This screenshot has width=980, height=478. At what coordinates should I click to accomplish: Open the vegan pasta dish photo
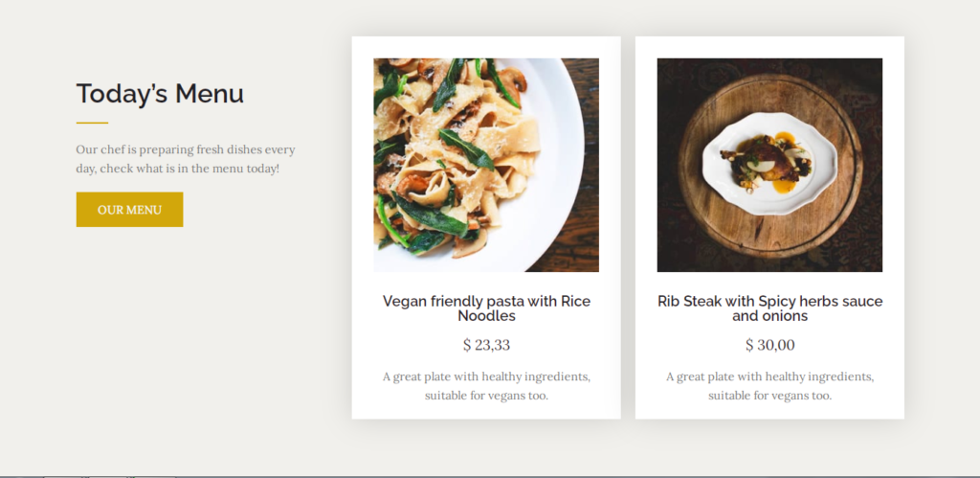(x=486, y=165)
